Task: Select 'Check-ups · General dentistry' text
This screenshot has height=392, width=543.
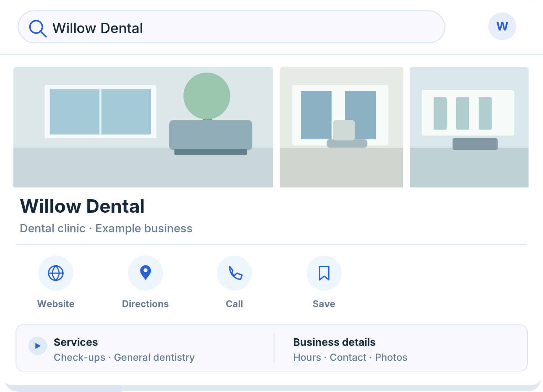Action: (124, 358)
